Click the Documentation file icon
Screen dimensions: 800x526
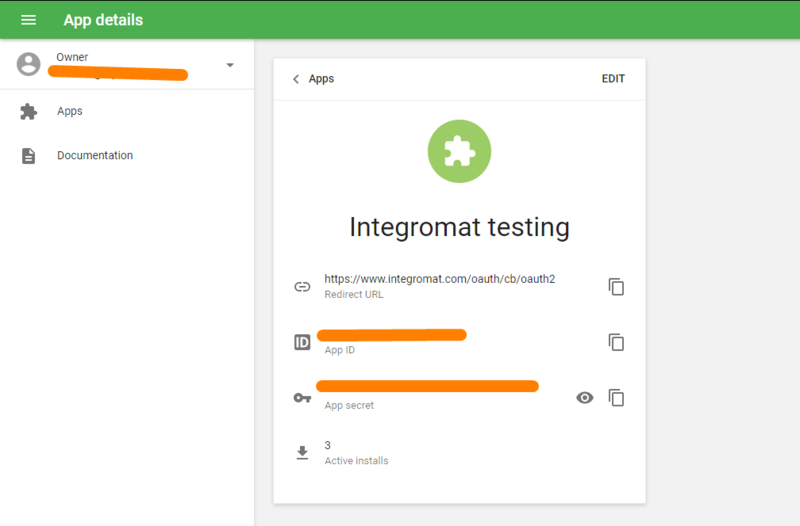[x=29, y=156]
